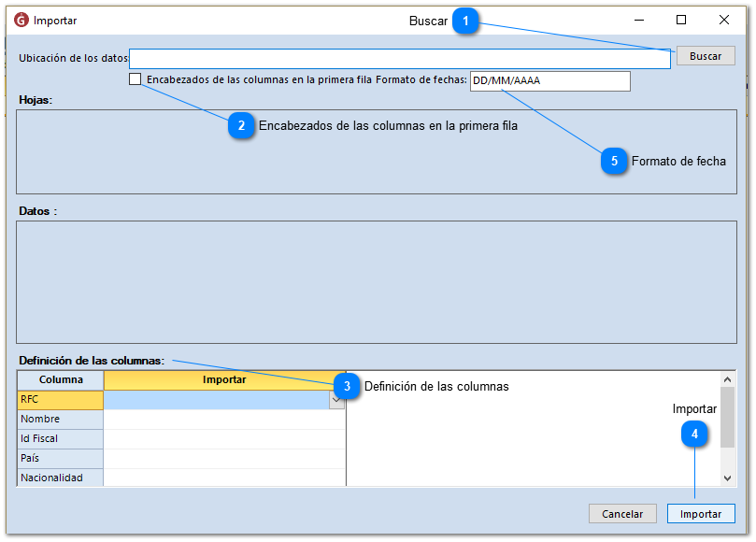Select the País row header
The image size is (756, 542).
60,459
